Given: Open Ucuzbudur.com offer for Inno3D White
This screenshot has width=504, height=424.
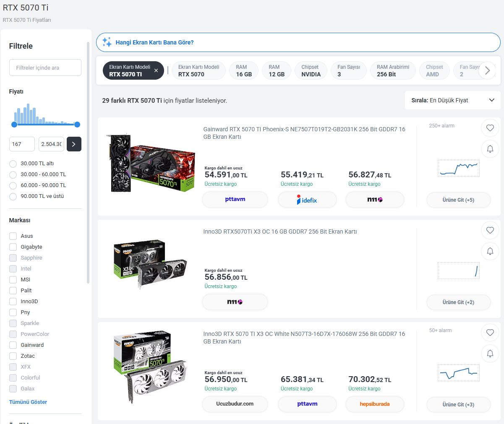Looking at the screenshot, I should pyautogui.click(x=235, y=404).
